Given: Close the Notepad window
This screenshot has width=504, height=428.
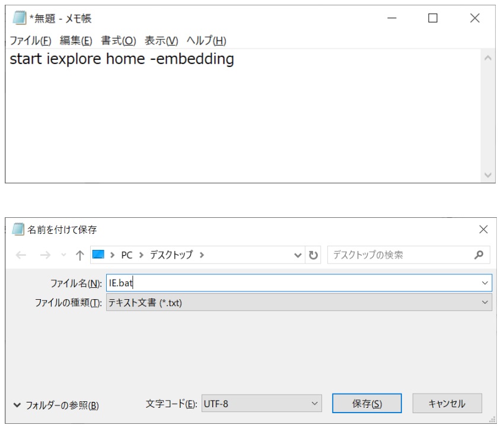Looking at the screenshot, I should (475, 18).
